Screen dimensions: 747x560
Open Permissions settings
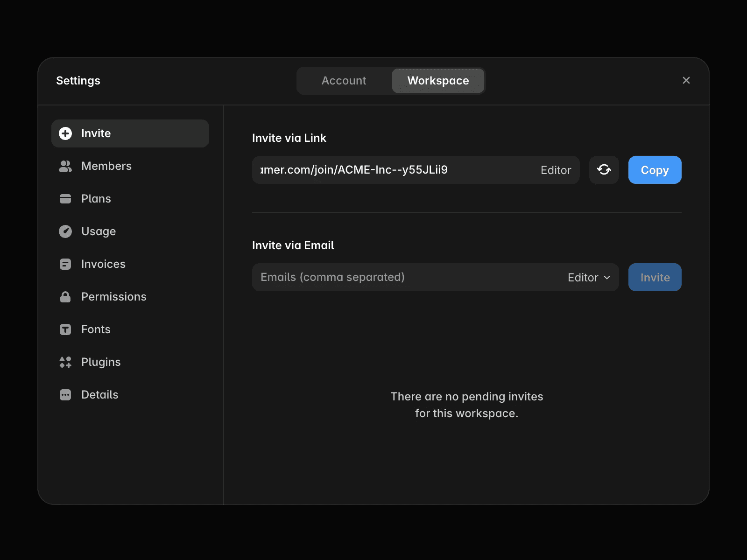[130, 297]
